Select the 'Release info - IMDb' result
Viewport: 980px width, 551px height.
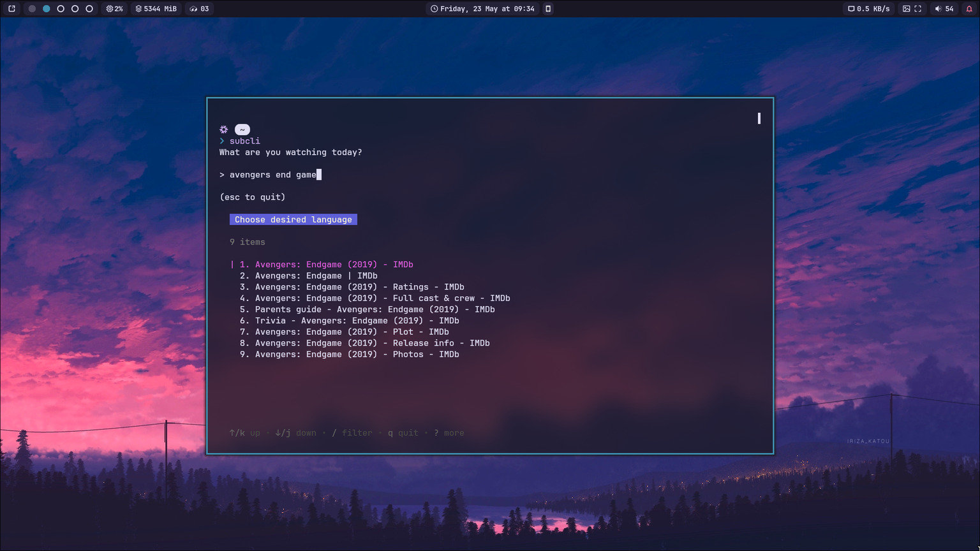365,343
